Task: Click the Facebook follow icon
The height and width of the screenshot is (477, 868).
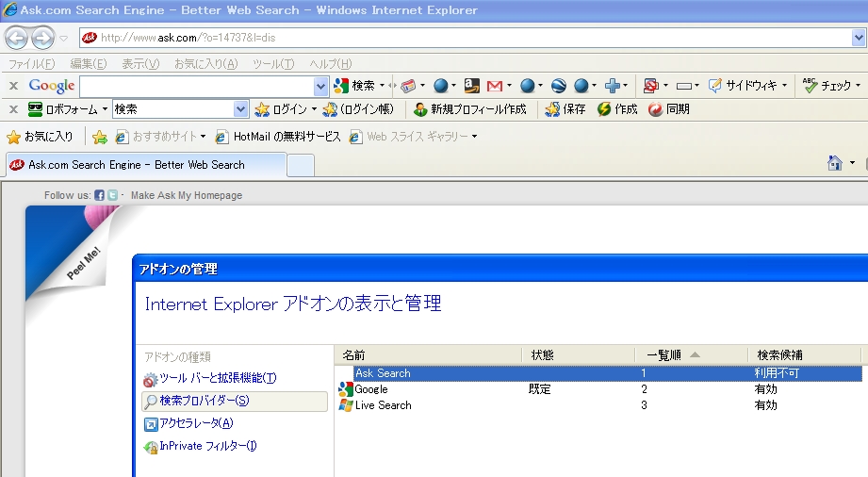Action: 99,195
